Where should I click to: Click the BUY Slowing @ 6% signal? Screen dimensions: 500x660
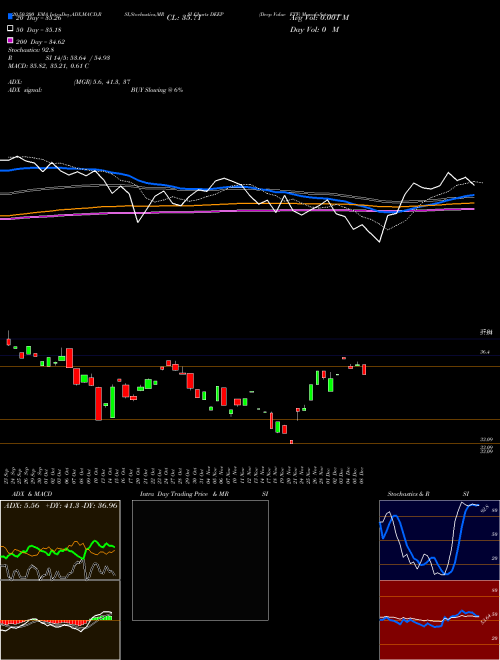click(157, 90)
